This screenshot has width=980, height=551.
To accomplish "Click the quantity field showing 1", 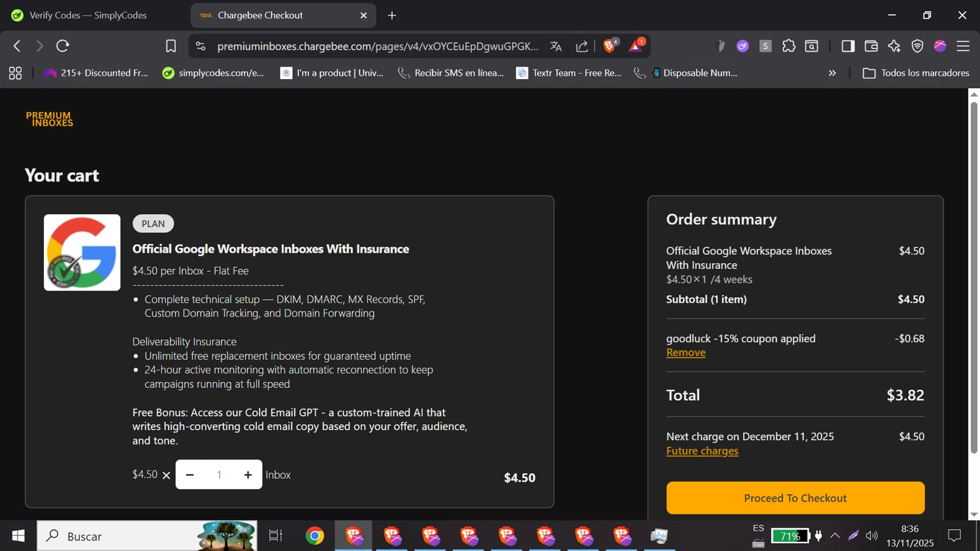I will (x=220, y=475).
